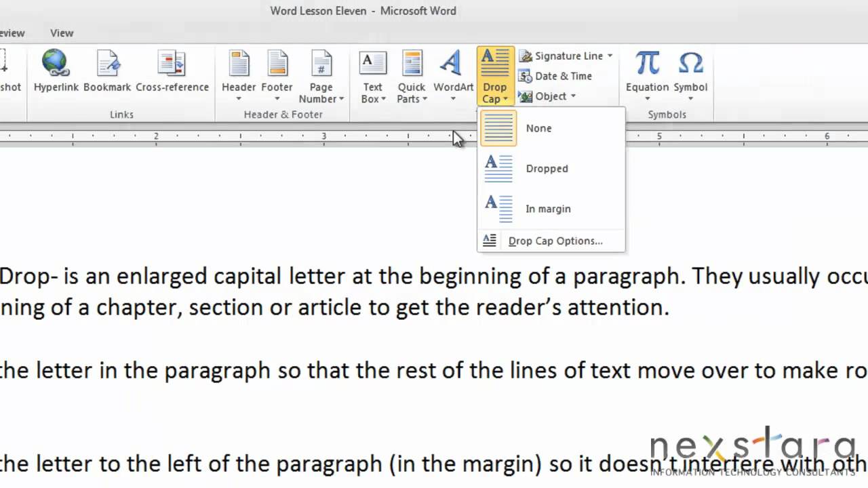Expand the Signature Line dropdown arrow
Viewport: 868px width, 488px height.
pos(610,56)
